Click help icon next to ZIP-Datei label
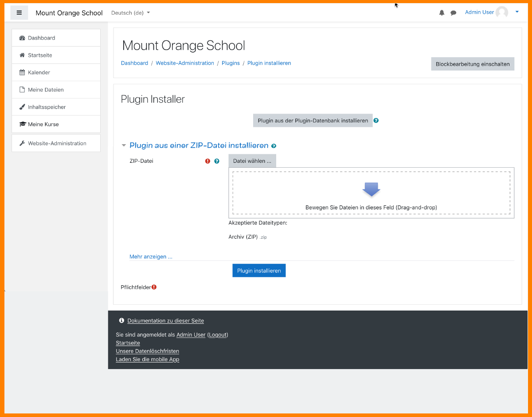Viewport: 532px width, 417px height. [217, 161]
